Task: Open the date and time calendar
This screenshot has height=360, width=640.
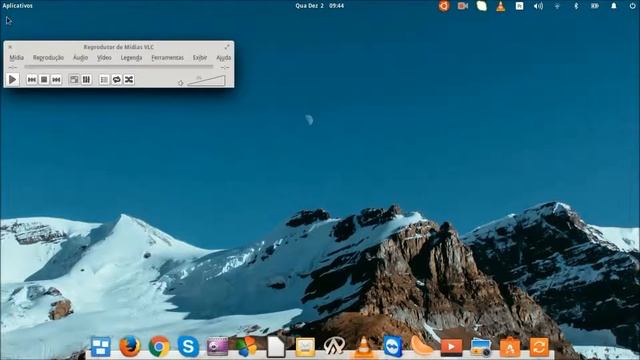Action: pyautogui.click(x=320, y=6)
